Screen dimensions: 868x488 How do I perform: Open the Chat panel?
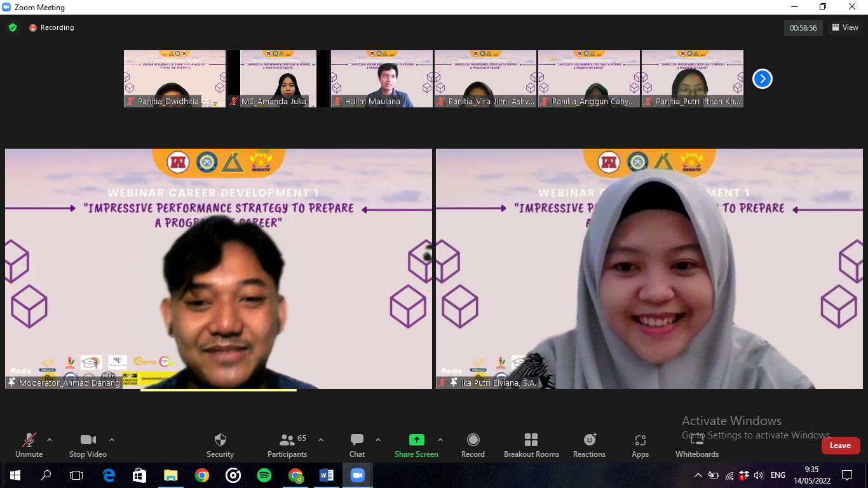(x=357, y=445)
